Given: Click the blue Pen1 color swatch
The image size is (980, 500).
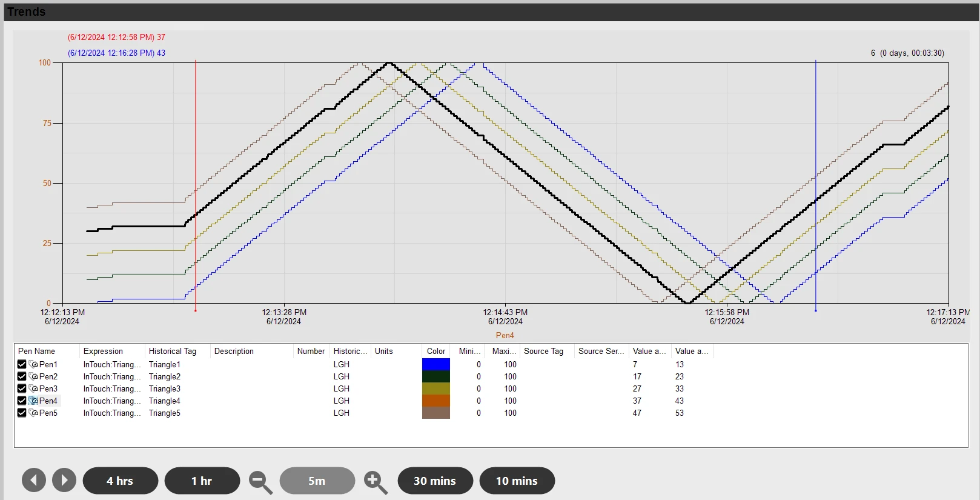Looking at the screenshot, I should point(436,364).
